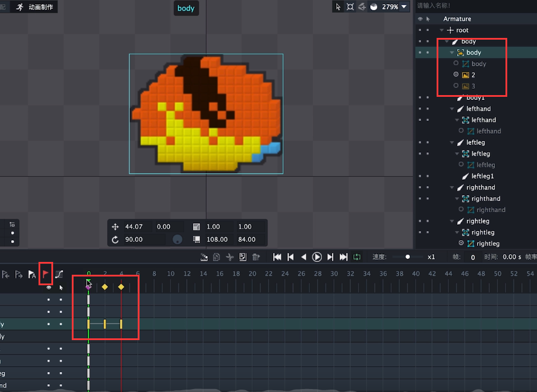Image resolution: width=537 pixels, height=392 pixels.
Task: Select image 3 in the hierarchy tree
Action: 473,86
